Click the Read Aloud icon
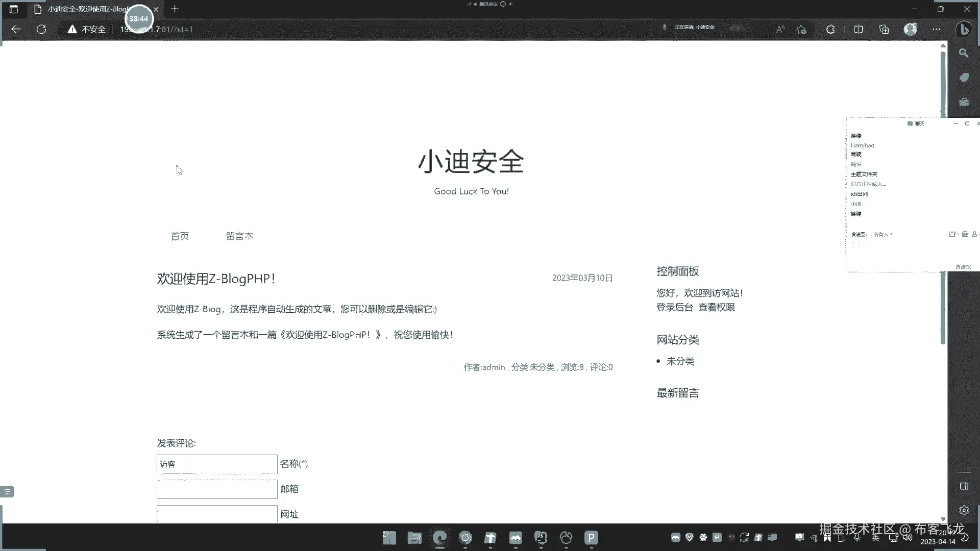 pos(780,29)
